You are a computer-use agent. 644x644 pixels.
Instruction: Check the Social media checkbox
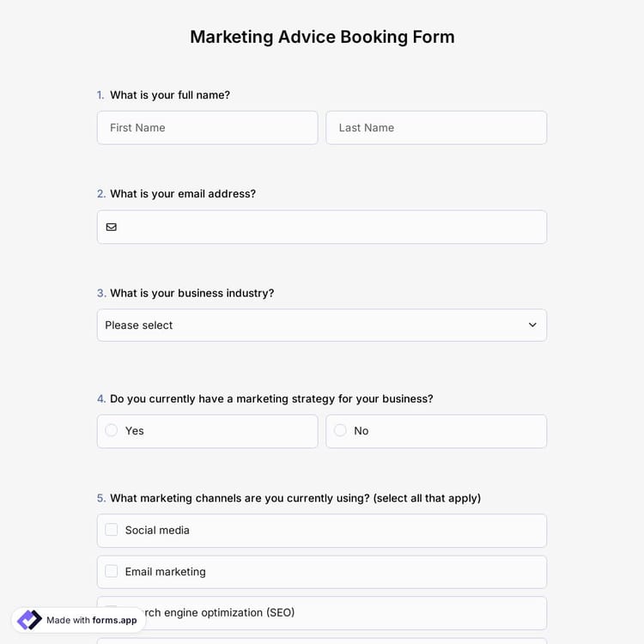(112, 530)
